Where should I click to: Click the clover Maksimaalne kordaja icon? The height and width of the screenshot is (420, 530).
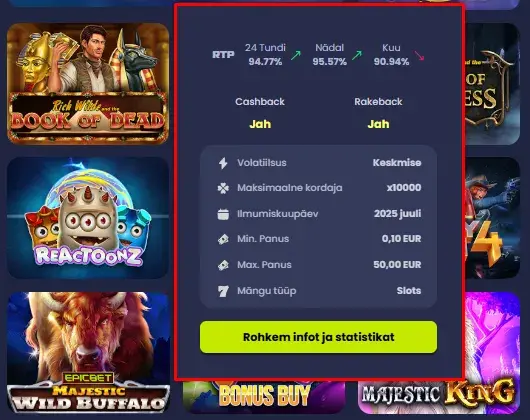223,188
